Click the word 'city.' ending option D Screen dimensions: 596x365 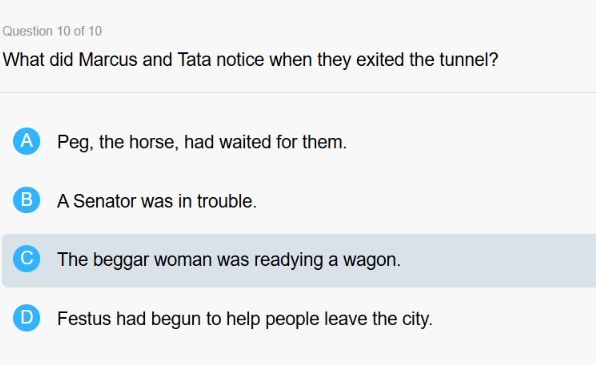(417, 319)
